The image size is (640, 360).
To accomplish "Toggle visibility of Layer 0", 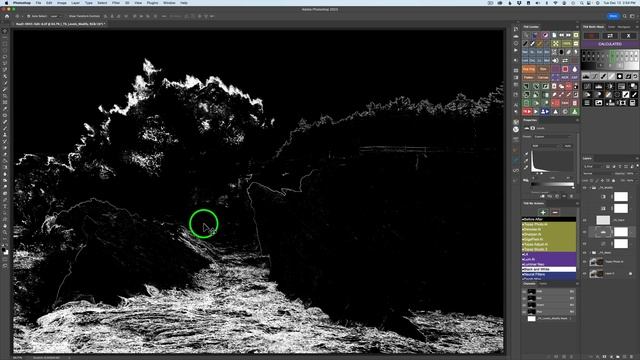I will coord(585,273).
